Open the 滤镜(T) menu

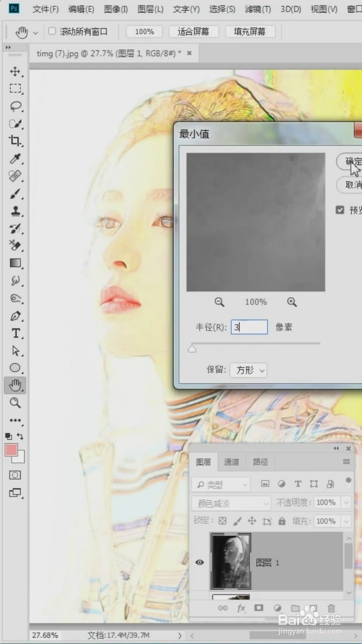tap(258, 9)
